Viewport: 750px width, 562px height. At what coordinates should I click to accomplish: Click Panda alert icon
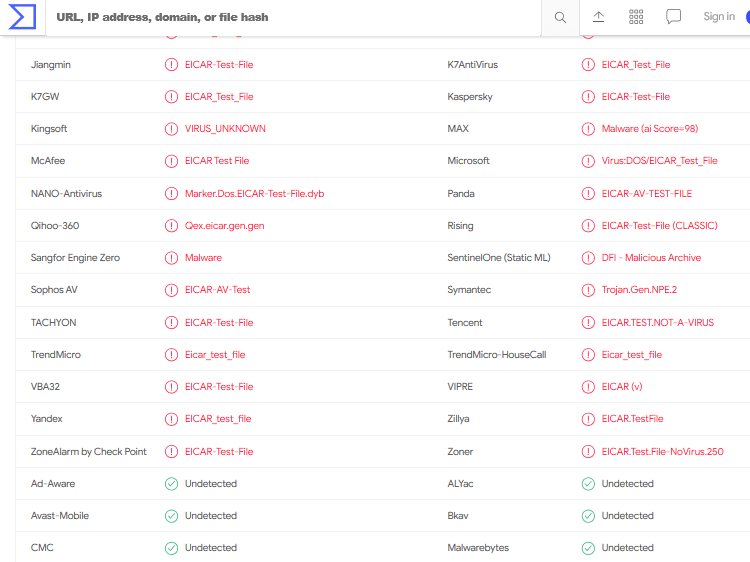588,194
